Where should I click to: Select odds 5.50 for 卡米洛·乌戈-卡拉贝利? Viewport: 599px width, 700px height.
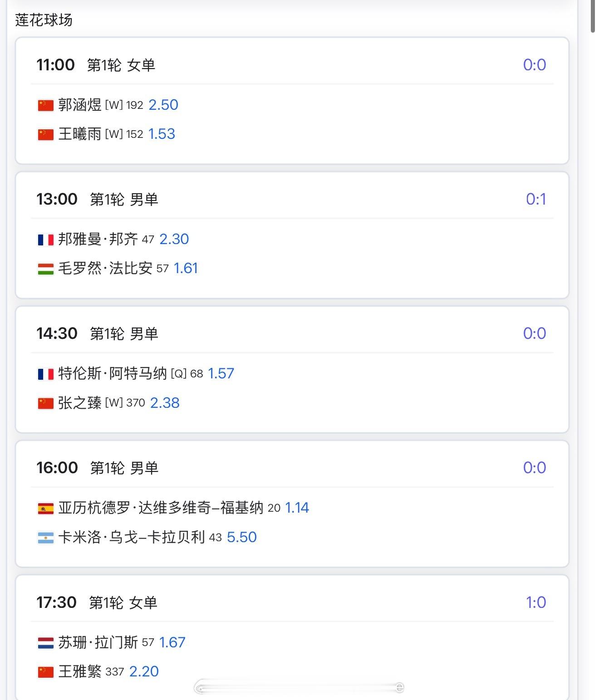242,537
